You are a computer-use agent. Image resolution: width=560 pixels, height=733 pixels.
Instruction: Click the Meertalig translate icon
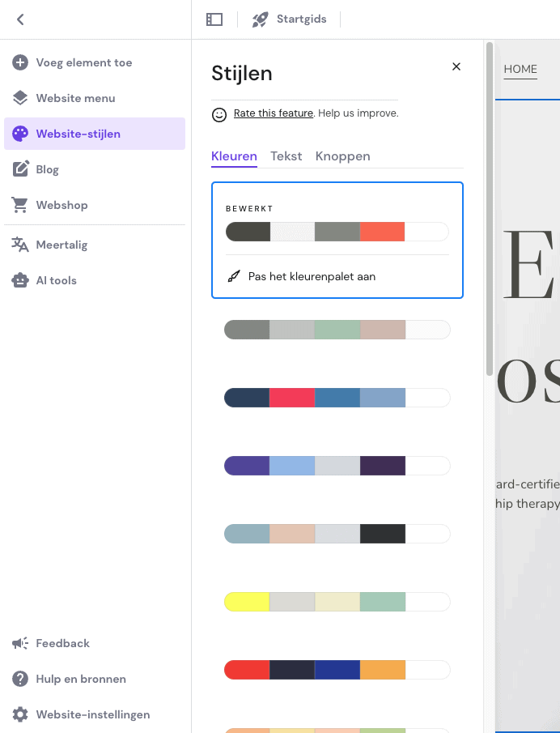(x=20, y=245)
